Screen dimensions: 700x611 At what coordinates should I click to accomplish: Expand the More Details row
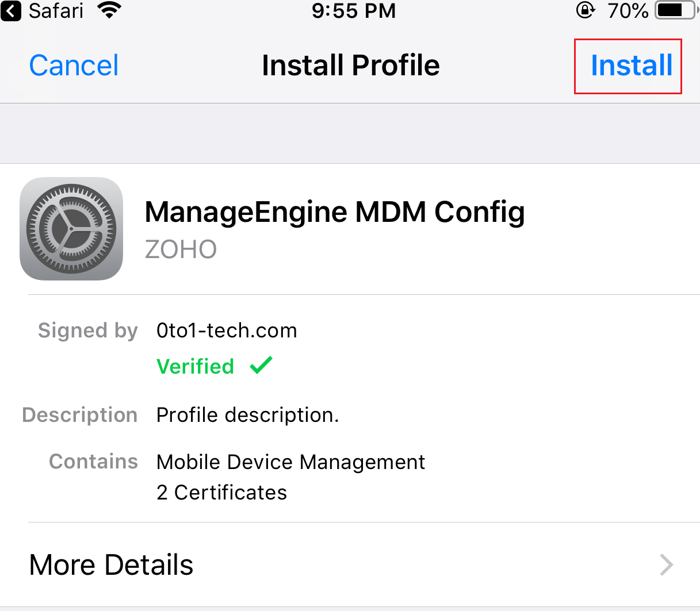(x=111, y=564)
